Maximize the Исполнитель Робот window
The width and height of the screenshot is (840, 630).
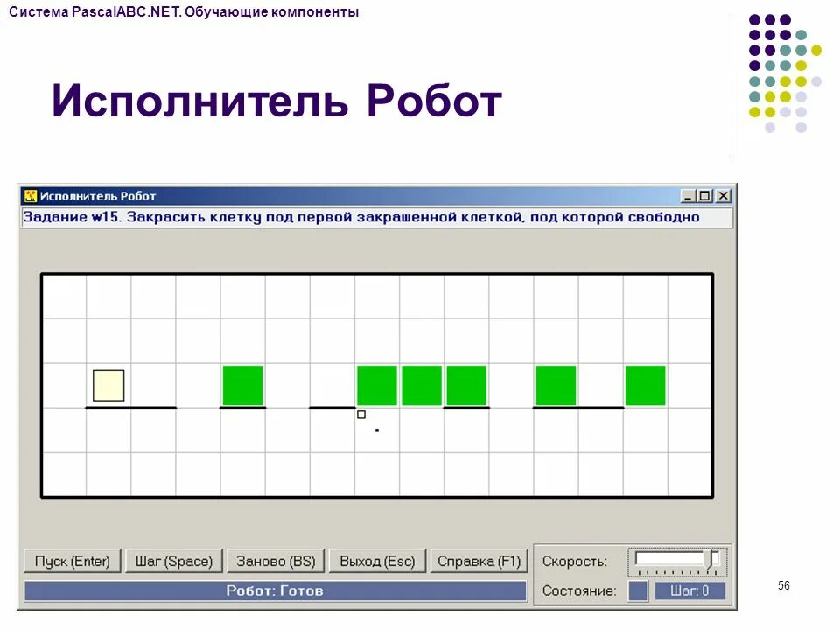point(705,196)
